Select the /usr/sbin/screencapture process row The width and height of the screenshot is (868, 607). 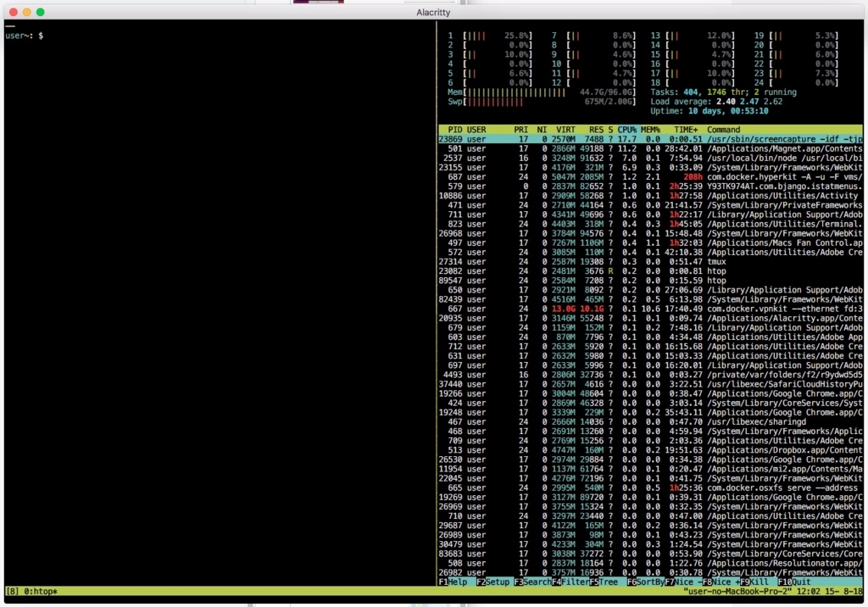[x=650, y=139]
